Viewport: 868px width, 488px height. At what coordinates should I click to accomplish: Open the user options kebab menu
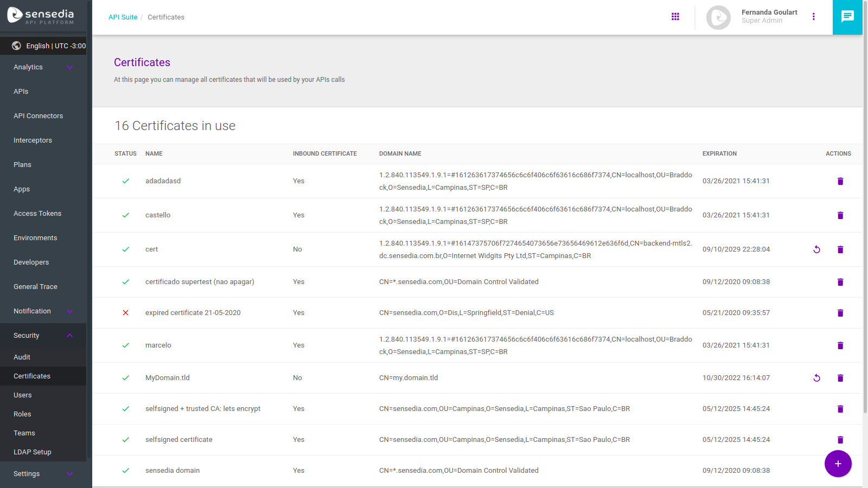tap(813, 17)
